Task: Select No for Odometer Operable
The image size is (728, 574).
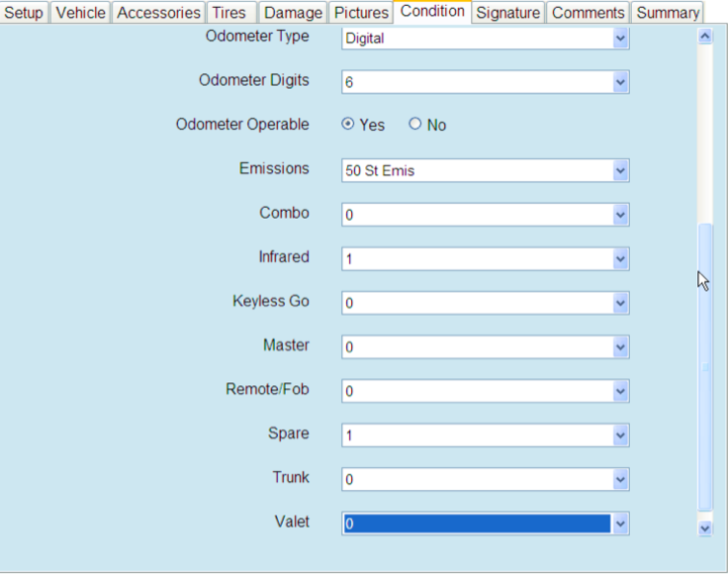Action: point(415,125)
